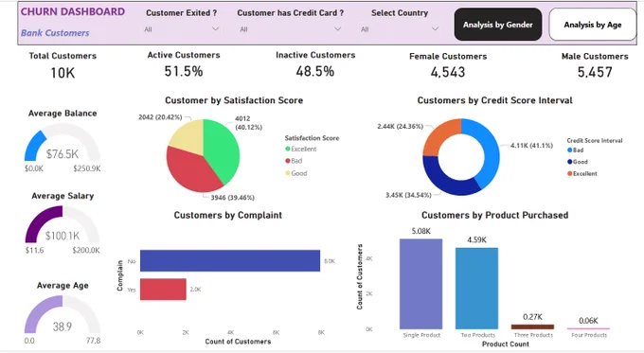Click the 2042 (20.42%) pie label

point(160,117)
